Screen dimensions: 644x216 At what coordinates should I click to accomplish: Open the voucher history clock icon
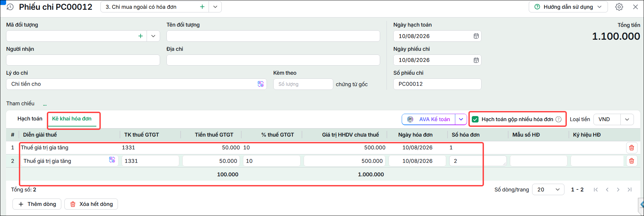[x=10, y=7]
